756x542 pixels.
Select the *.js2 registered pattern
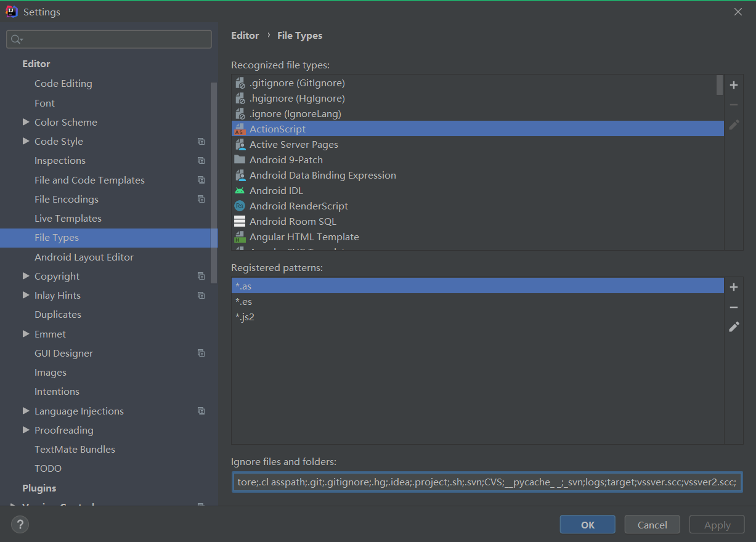tap(478, 317)
